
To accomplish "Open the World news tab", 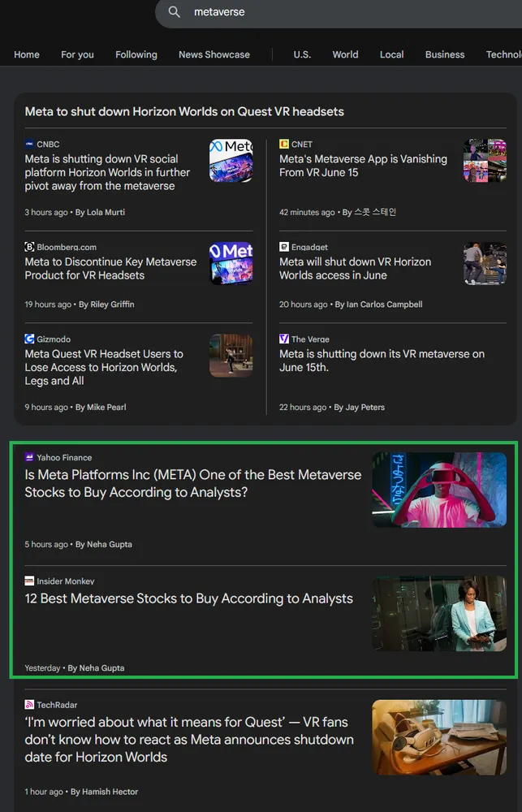I will coord(345,54).
